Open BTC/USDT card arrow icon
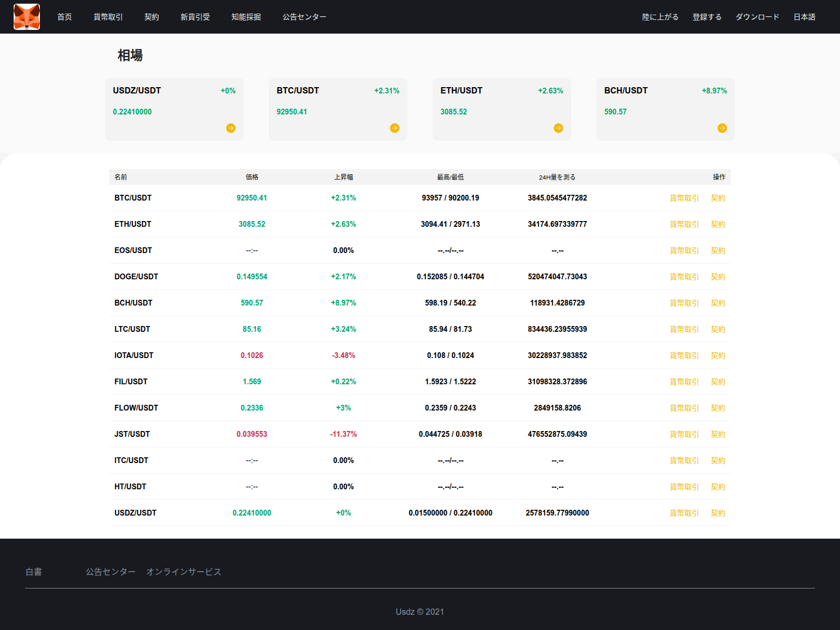This screenshot has height=630, width=840. click(x=395, y=128)
